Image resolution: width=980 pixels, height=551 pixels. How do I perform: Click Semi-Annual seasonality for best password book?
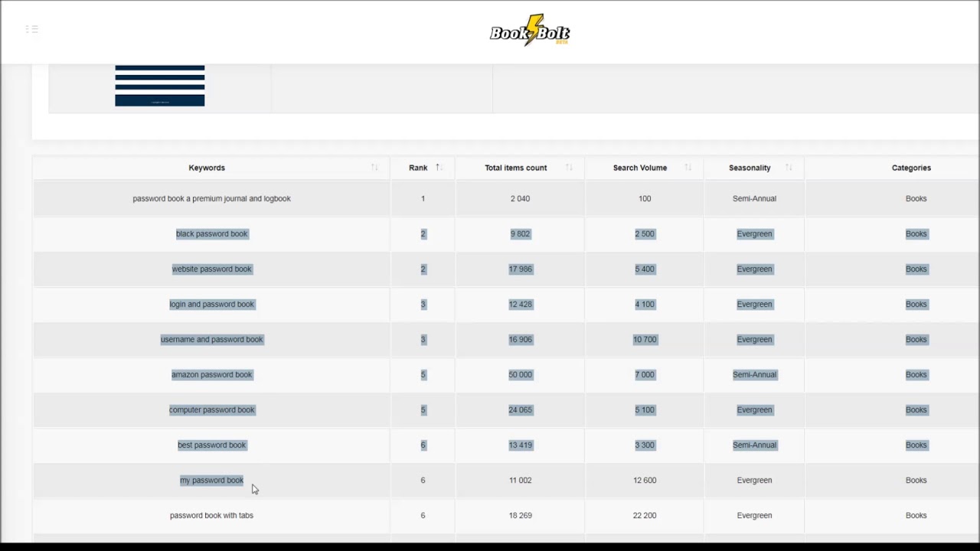click(x=754, y=445)
